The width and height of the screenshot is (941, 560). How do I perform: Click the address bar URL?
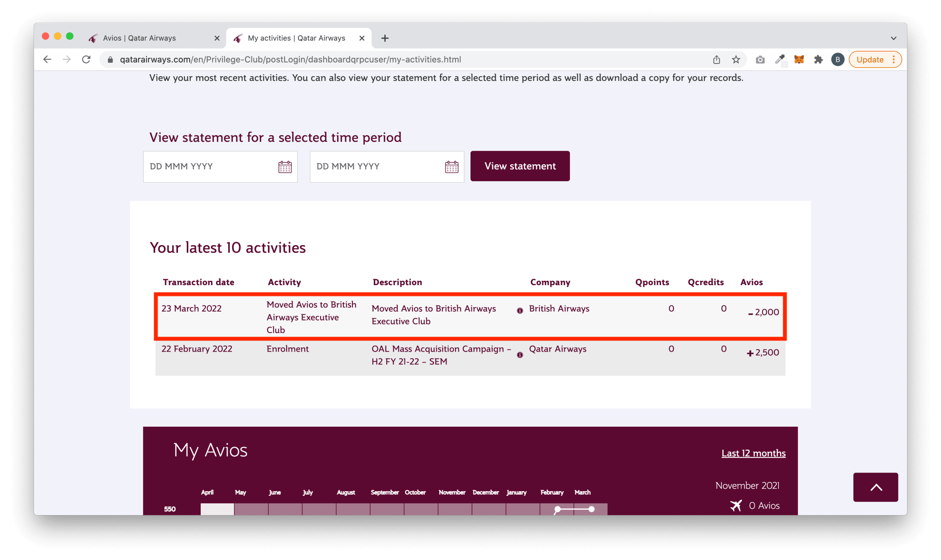coord(290,59)
